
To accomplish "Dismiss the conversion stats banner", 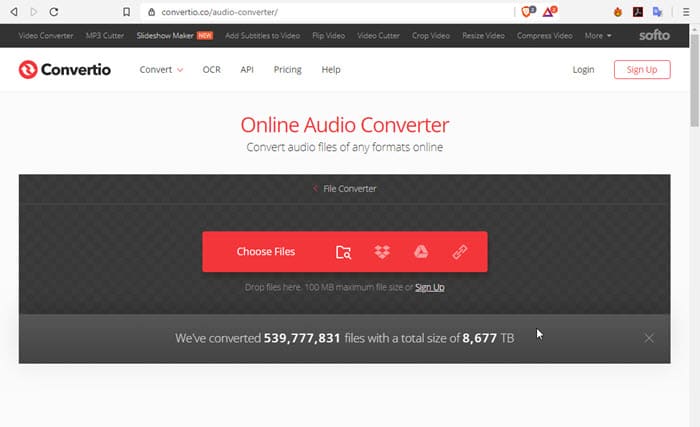I will (x=649, y=338).
